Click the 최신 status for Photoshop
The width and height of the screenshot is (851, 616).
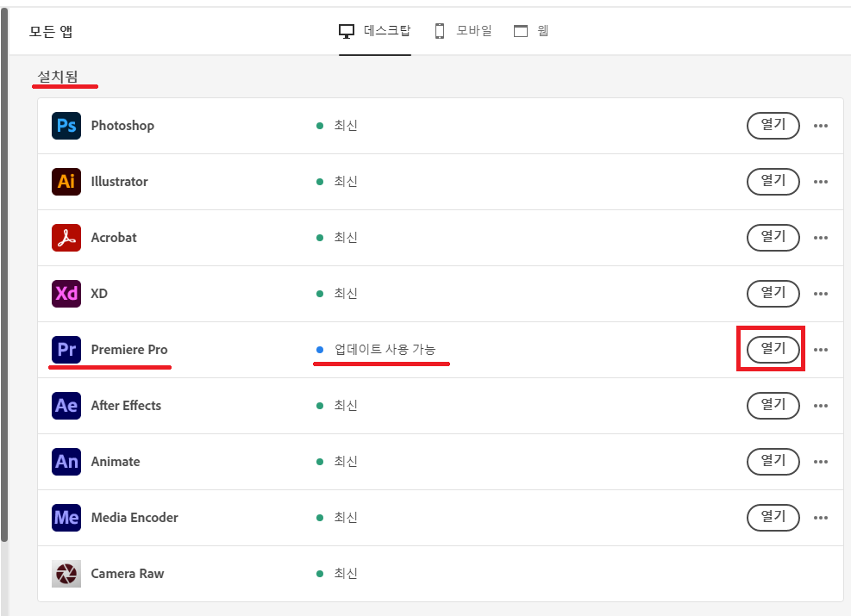345,126
